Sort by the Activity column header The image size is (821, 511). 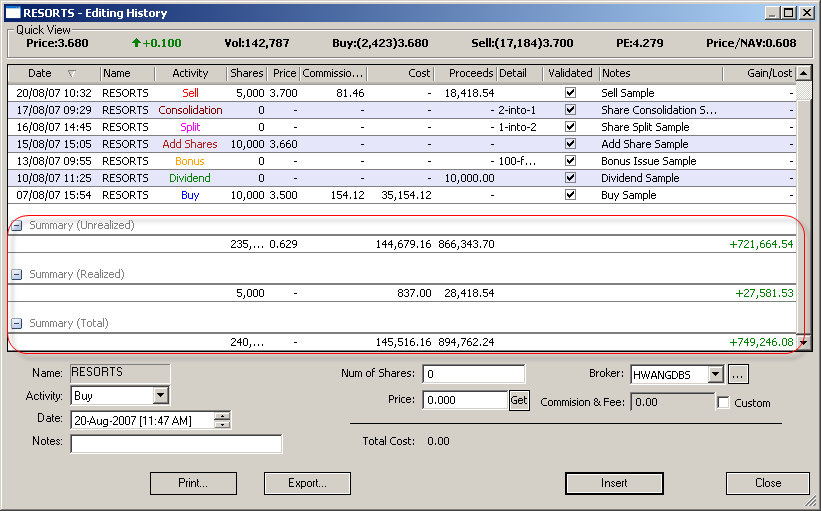click(191, 73)
